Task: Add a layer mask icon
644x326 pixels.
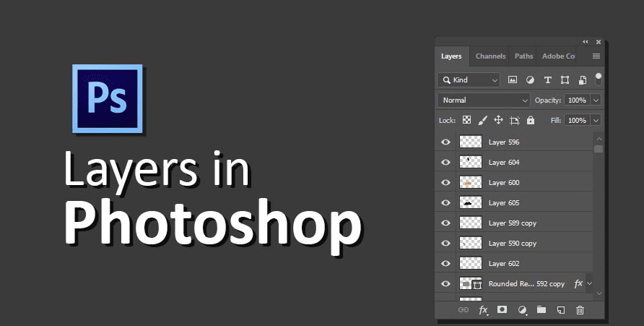Action: point(502,309)
